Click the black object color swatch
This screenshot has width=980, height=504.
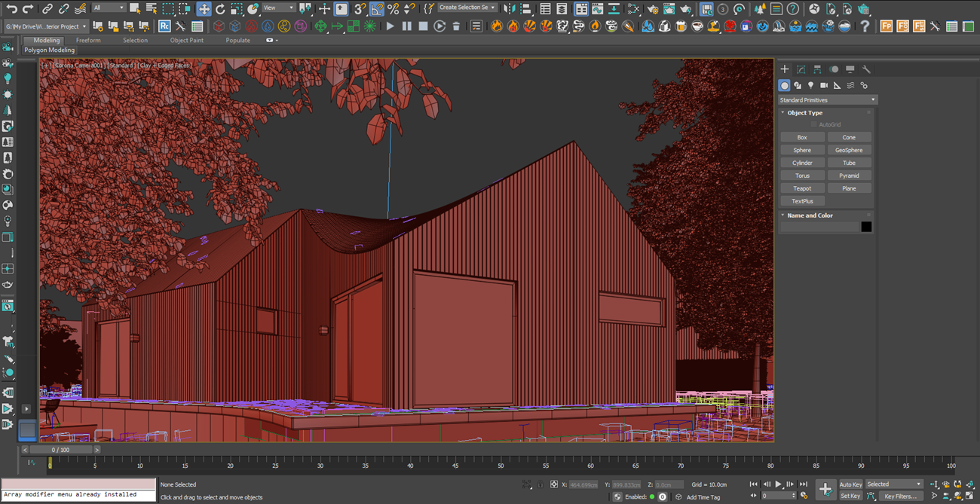coord(866,227)
